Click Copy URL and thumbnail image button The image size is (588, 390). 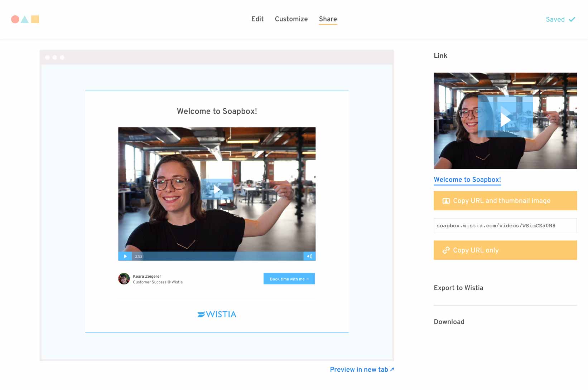click(x=505, y=201)
